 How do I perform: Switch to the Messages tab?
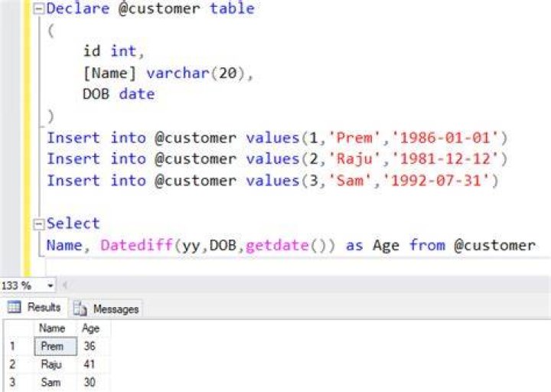pos(106,309)
